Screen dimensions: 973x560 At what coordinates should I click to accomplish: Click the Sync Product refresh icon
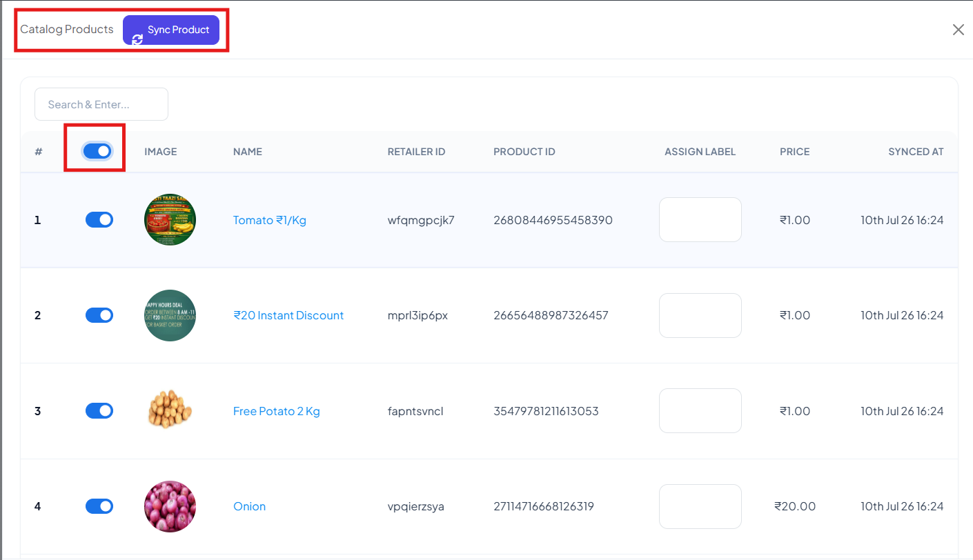[x=137, y=39]
